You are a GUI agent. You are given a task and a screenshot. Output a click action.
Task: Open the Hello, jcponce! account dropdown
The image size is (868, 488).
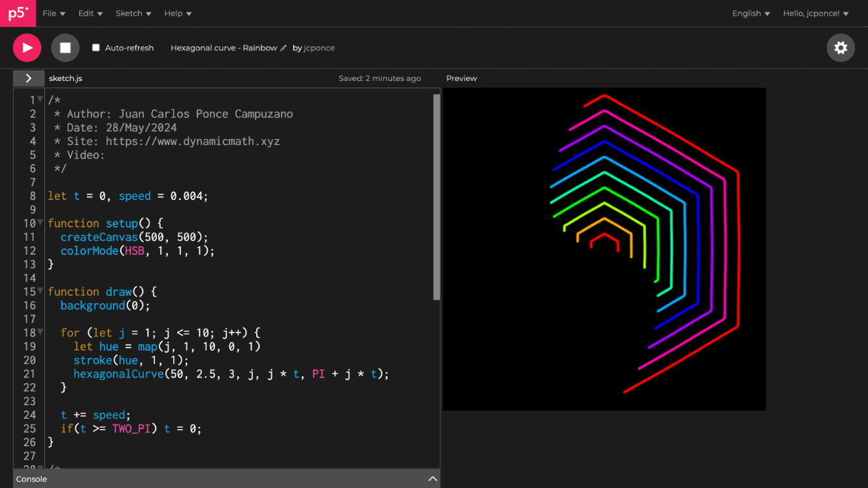click(x=816, y=13)
